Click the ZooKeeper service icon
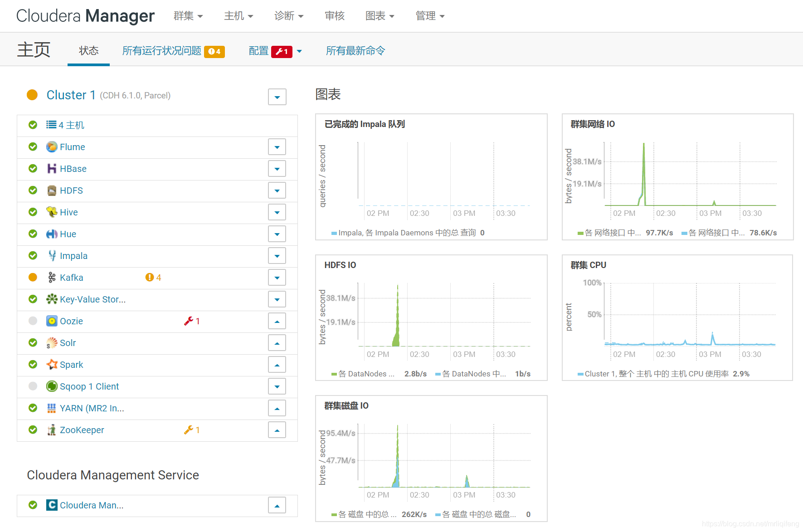This screenshot has width=803, height=532. point(52,430)
